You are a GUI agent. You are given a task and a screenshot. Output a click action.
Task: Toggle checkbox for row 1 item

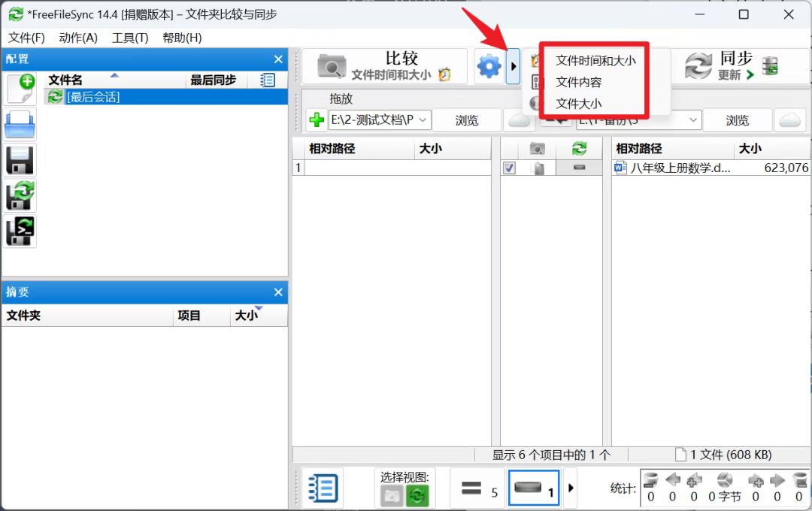point(510,168)
